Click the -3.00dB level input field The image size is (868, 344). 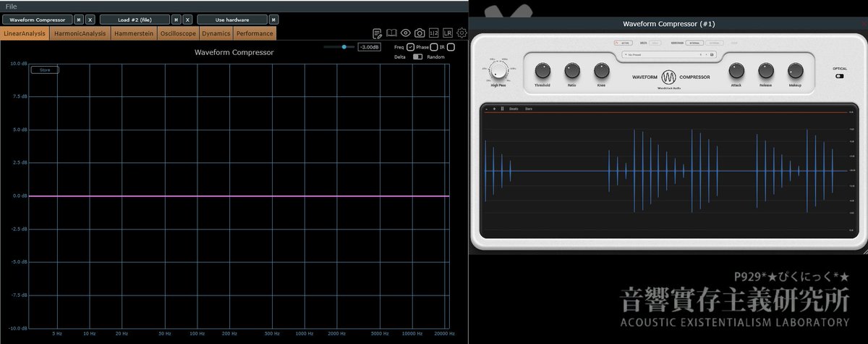pyautogui.click(x=370, y=47)
